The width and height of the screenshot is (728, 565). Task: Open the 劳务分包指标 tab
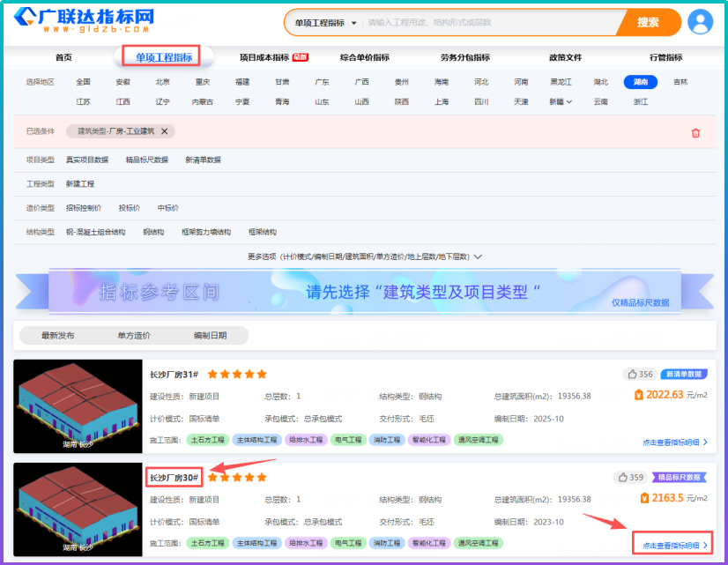464,57
